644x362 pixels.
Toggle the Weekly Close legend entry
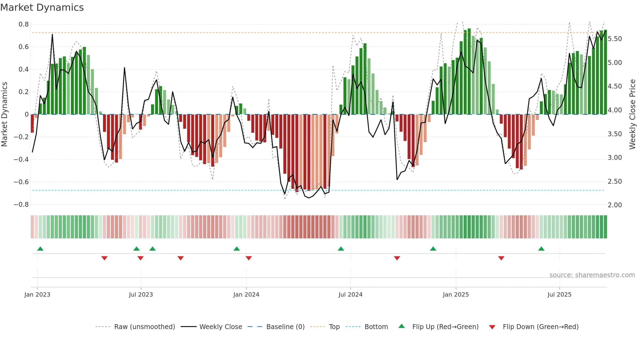[211, 327]
